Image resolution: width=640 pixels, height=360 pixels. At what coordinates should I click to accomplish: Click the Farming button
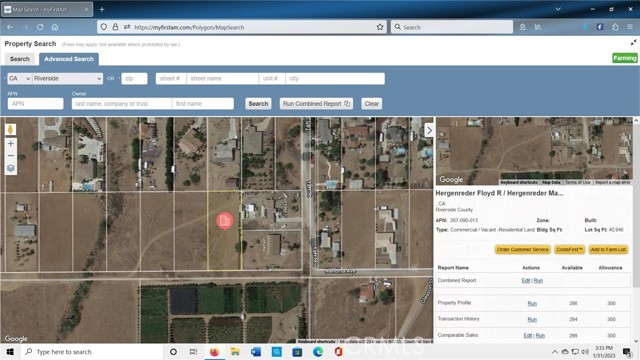coord(624,58)
